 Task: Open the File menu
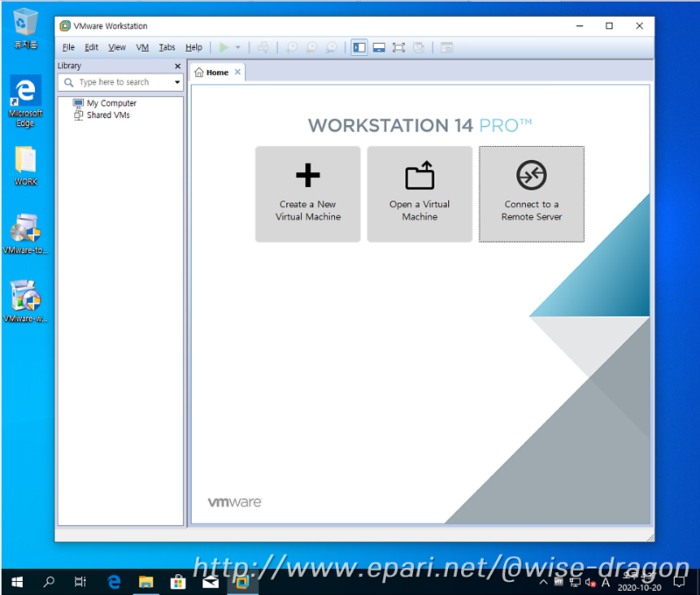coord(68,47)
